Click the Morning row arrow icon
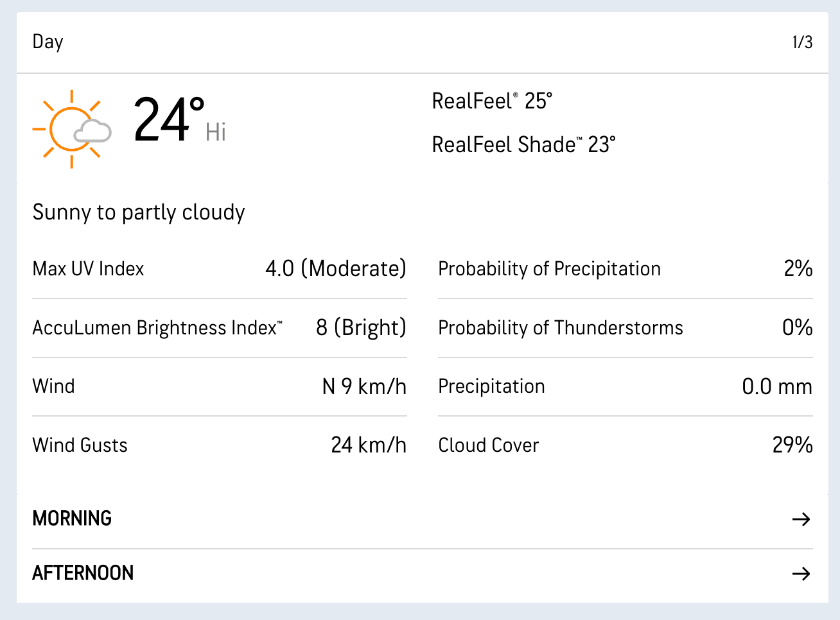 tap(801, 519)
